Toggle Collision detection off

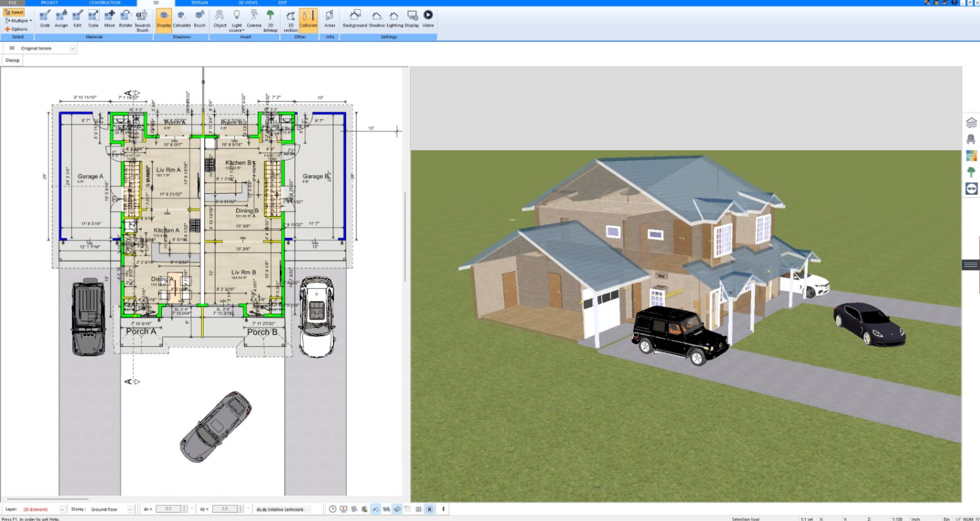308,20
